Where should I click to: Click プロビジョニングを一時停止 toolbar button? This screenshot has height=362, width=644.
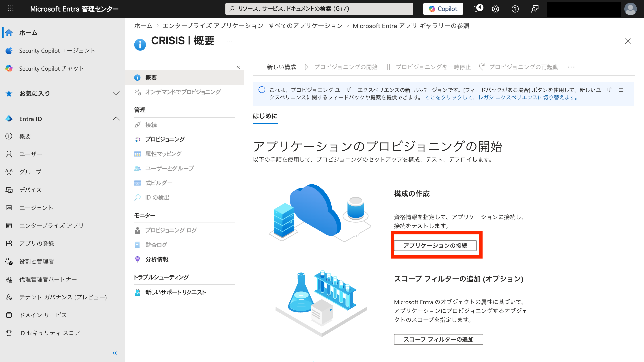click(x=428, y=67)
